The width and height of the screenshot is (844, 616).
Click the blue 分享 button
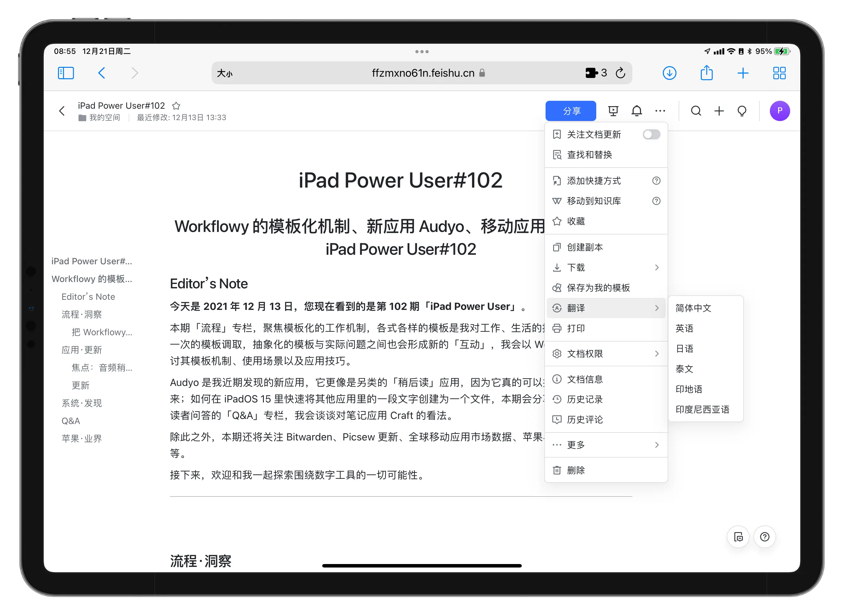(571, 111)
